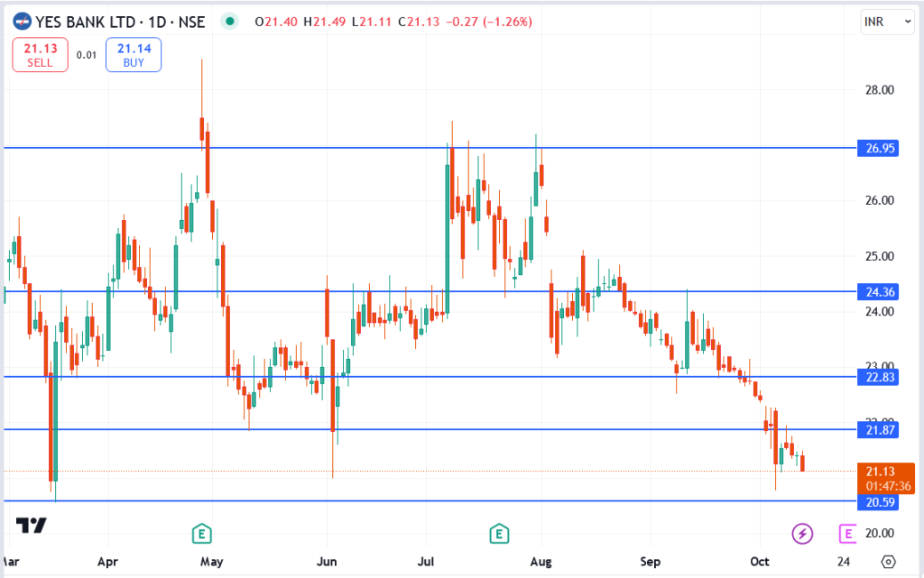Click the 24 date label on time axis
Screen dimensions: 924x578
(x=844, y=562)
